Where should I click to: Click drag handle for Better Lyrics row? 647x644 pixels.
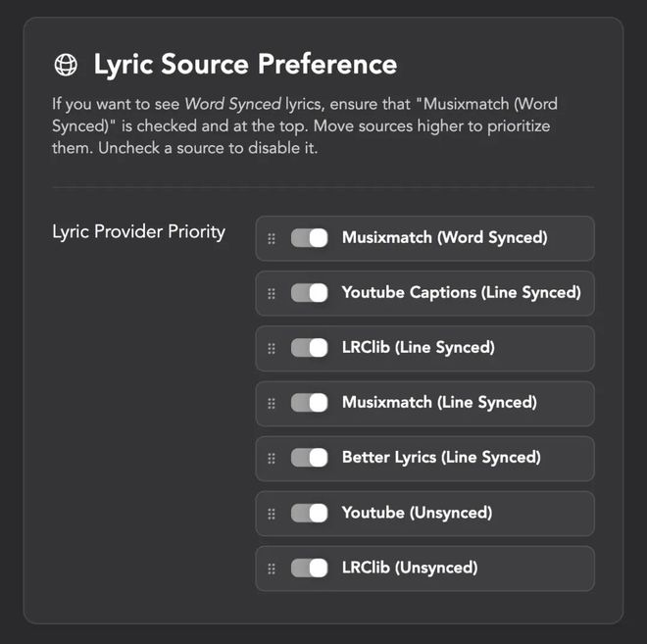coord(272,458)
